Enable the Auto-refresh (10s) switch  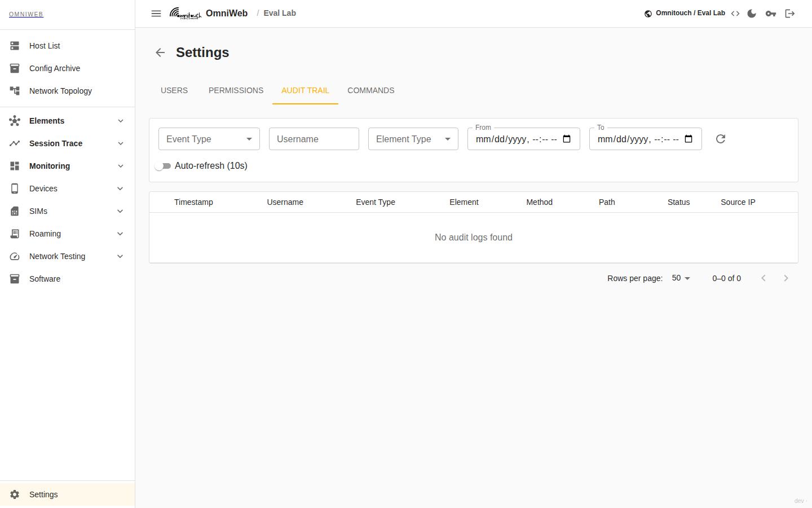[163, 166]
